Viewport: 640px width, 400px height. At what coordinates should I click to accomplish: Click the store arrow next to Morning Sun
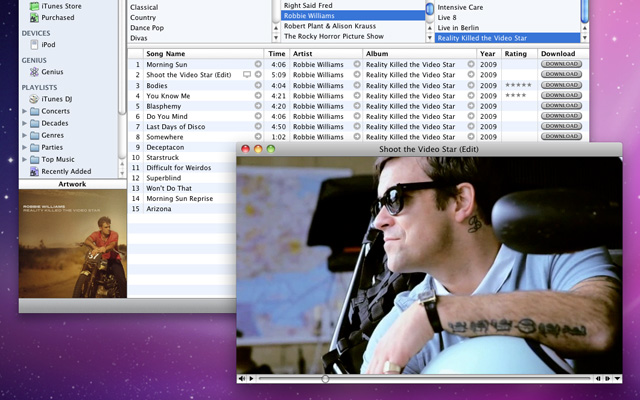257,64
